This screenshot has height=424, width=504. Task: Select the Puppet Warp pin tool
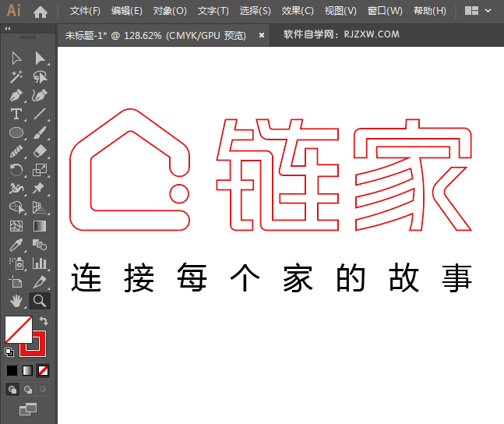40,189
